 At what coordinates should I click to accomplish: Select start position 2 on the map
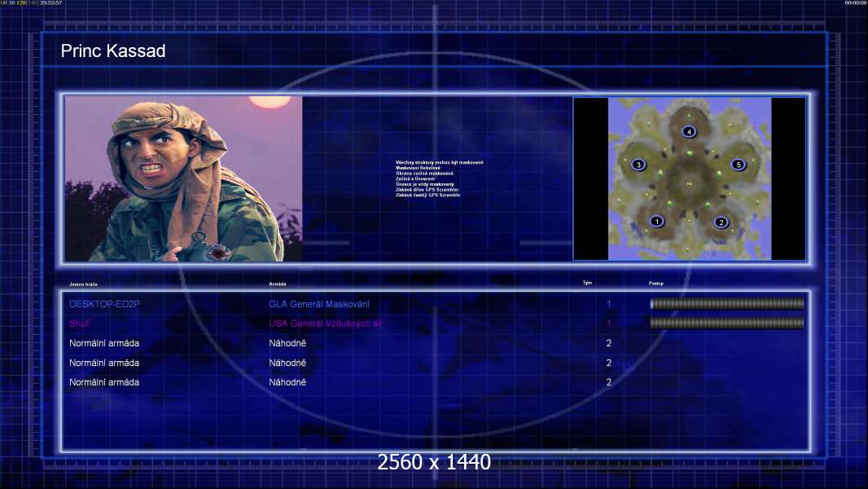coord(721,222)
